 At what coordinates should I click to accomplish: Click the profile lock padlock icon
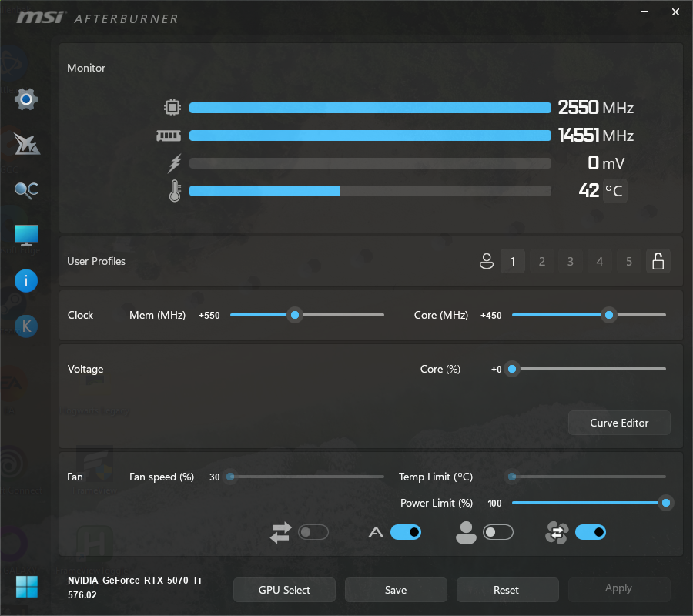click(x=658, y=262)
